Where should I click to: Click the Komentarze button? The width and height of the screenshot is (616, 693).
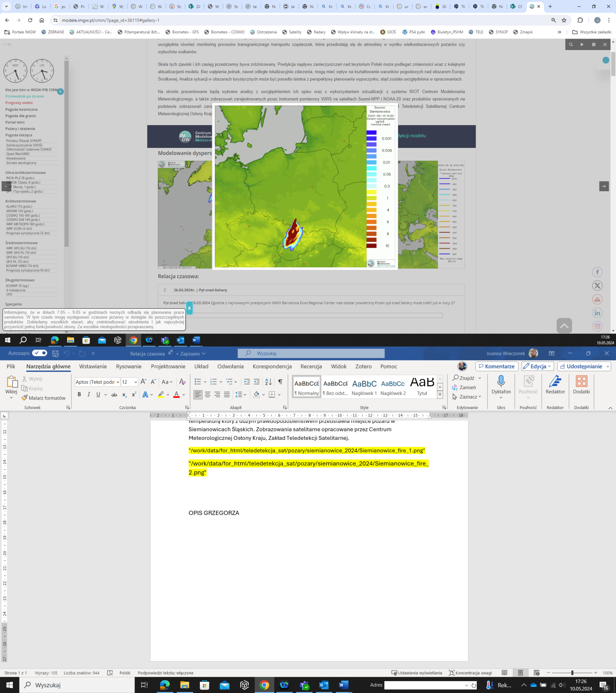click(x=497, y=366)
